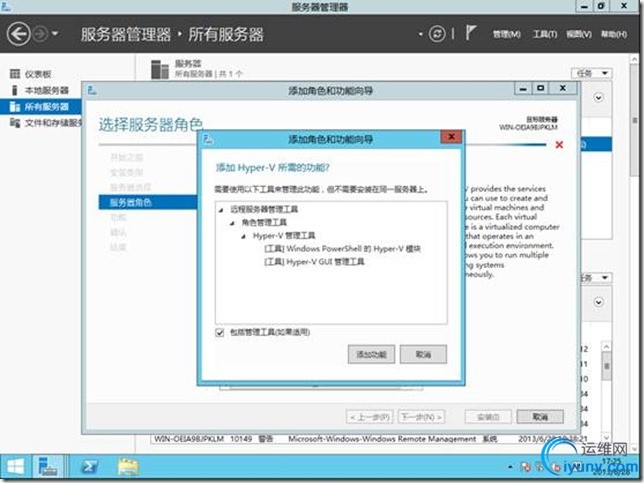The width and height of the screenshot is (644, 483).
Task: Click the servers tile icon beside 服务器 heading
Action: [160, 69]
